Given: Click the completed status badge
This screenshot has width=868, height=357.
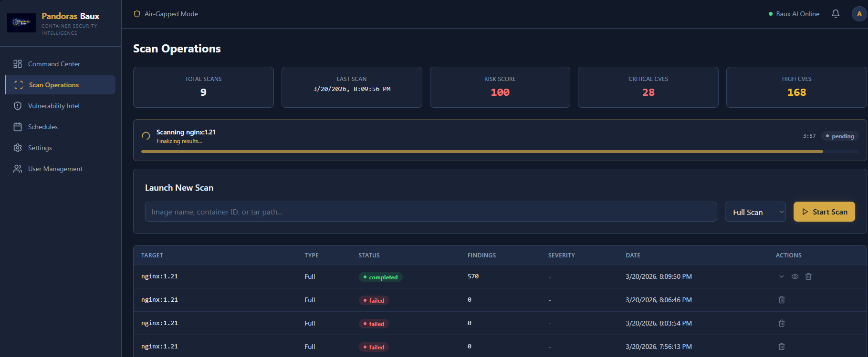Looking at the screenshot, I should pos(381,277).
